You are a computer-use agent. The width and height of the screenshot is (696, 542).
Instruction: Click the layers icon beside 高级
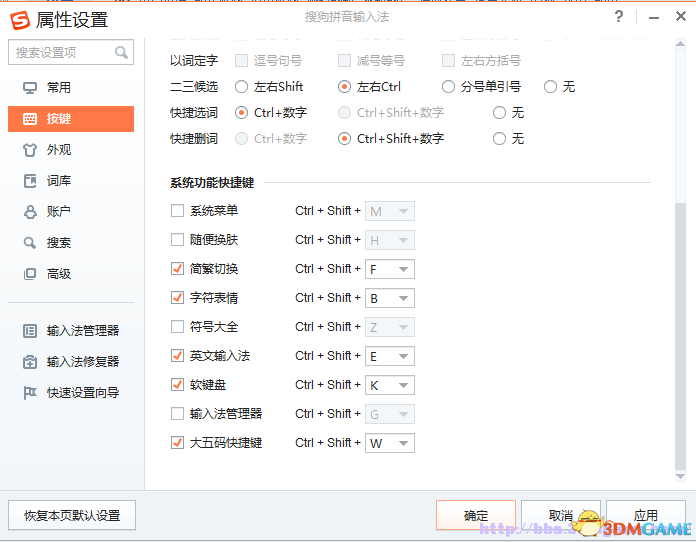[30, 274]
